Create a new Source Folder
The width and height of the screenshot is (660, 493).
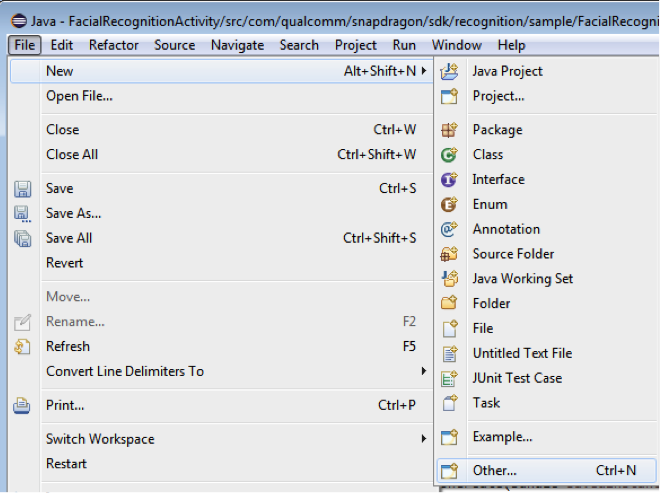pyautogui.click(x=547, y=254)
